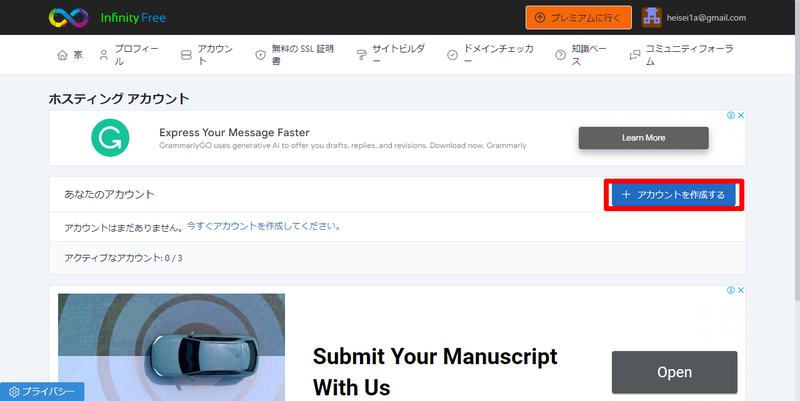
Task: Click the InfinityFree infinity logo
Action: point(68,17)
